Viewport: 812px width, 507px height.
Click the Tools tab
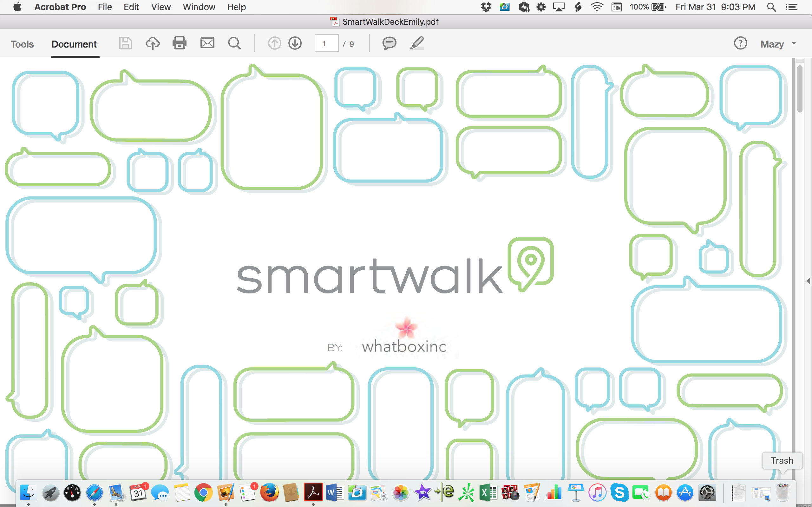[22, 44]
